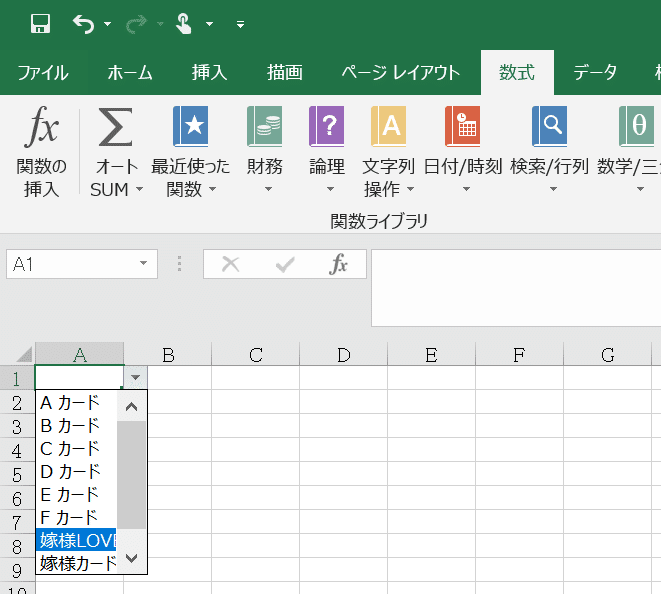The width and height of the screenshot is (661, 594).
Task: Select column A header
Action: click(x=80, y=355)
